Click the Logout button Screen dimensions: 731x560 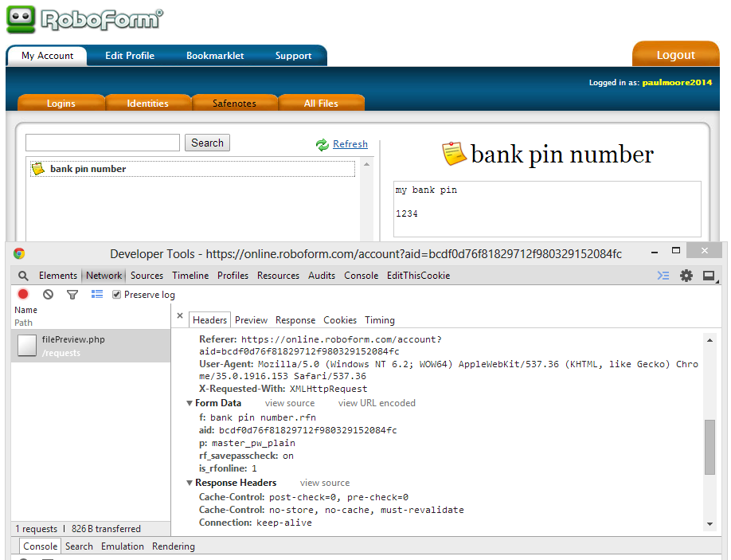[x=675, y=54]
